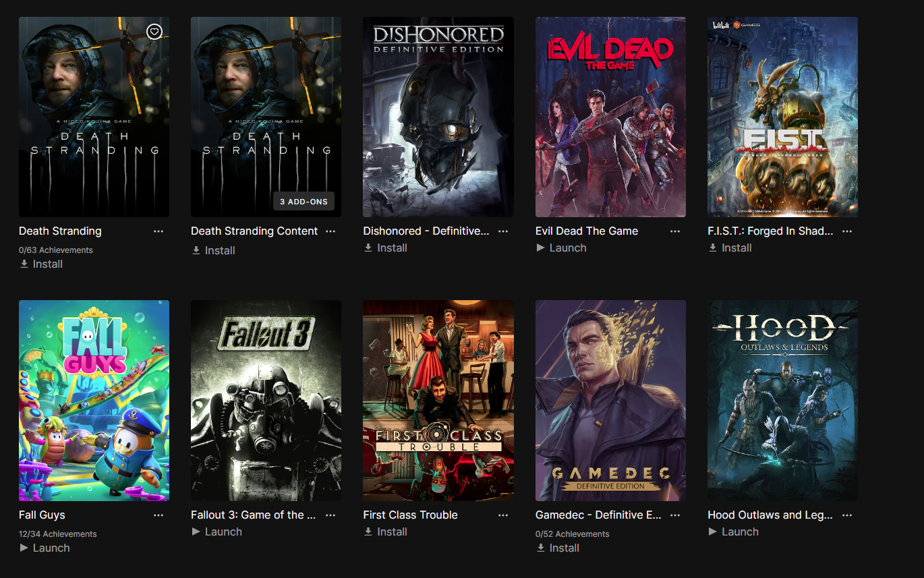Open the three-dot menu for Evil Dead The Game

(675, 231)
